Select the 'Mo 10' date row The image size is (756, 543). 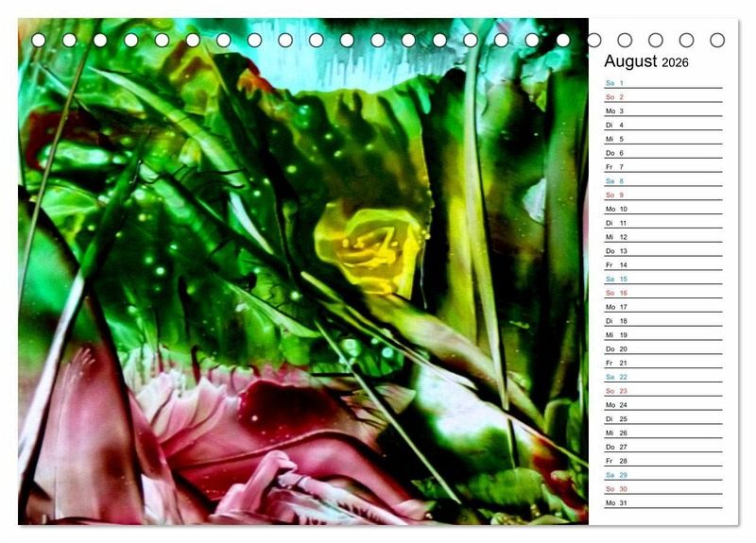[x=663, y=209]
